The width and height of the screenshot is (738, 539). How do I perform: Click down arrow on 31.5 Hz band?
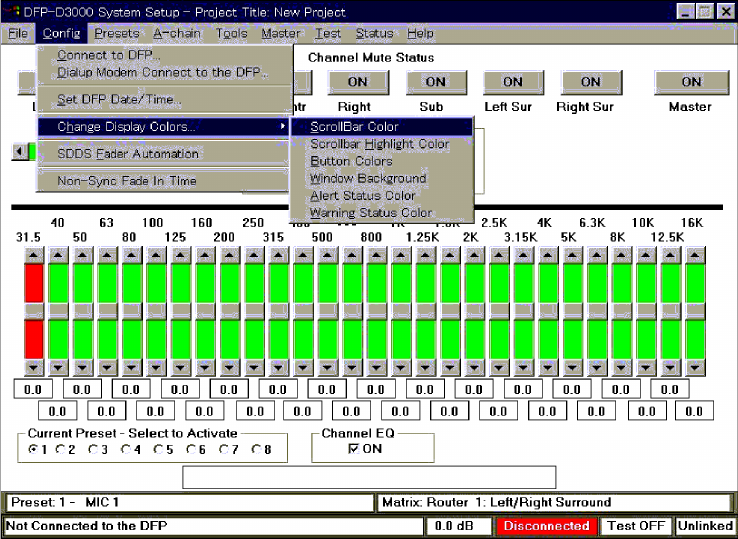click(33, 367)
